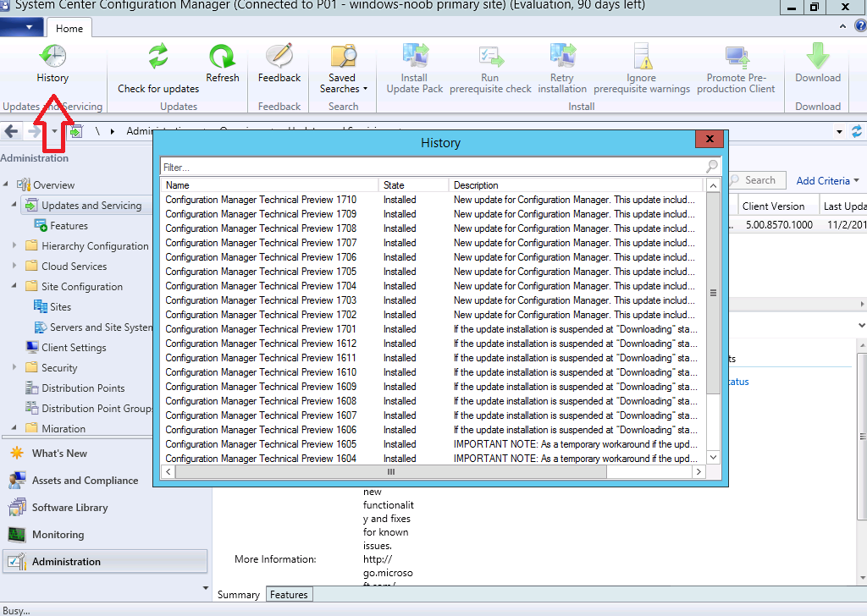This screenshot has width=867, height=616.
Task: Select the Administration workspace button
Action: pos(105,561)
